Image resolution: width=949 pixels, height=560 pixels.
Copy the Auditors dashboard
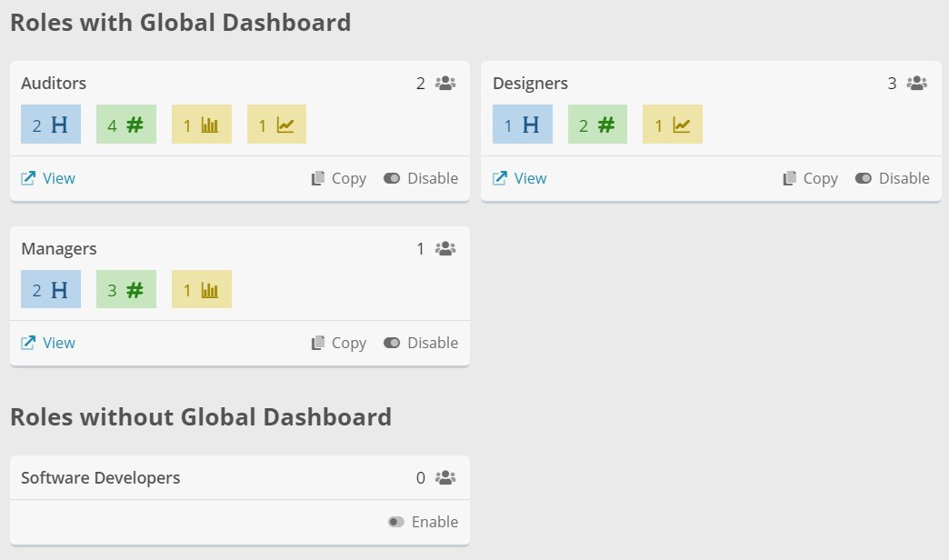[x=339, y=178]
